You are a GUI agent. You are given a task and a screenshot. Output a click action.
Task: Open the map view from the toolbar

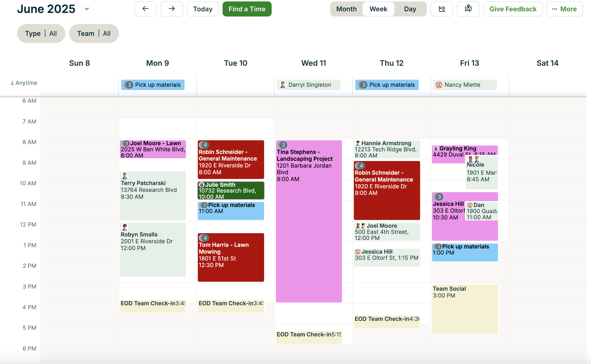tap(468, 9)
